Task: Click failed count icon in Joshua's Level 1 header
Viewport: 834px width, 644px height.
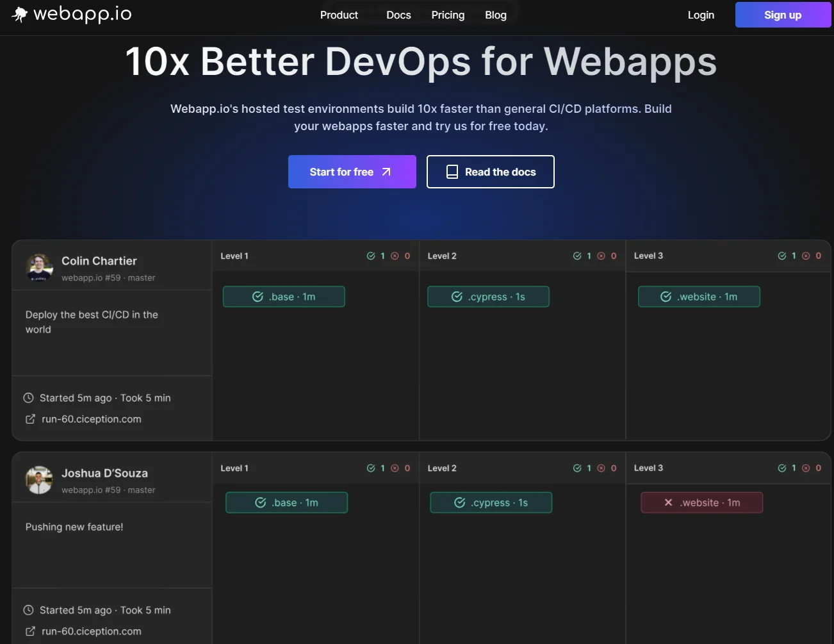Action: (395, 468)
